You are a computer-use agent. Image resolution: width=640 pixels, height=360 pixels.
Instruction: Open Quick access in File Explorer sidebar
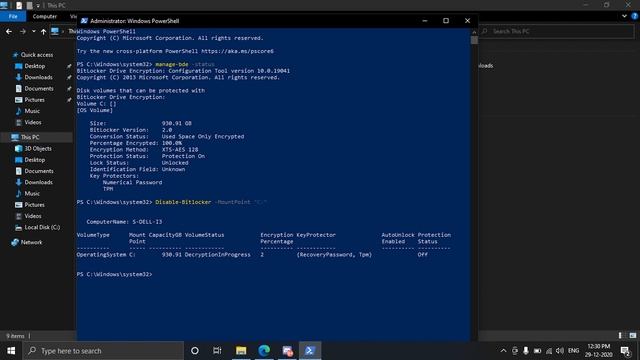32,55
